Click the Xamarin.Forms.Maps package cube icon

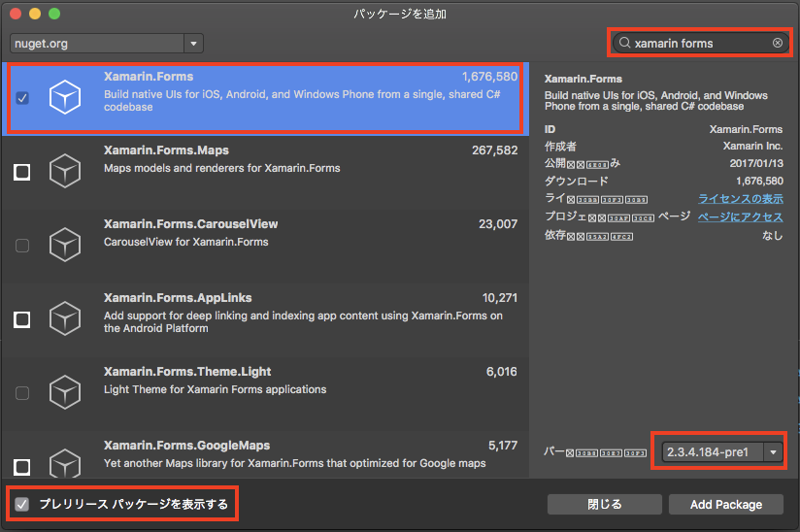coord(65,171)
